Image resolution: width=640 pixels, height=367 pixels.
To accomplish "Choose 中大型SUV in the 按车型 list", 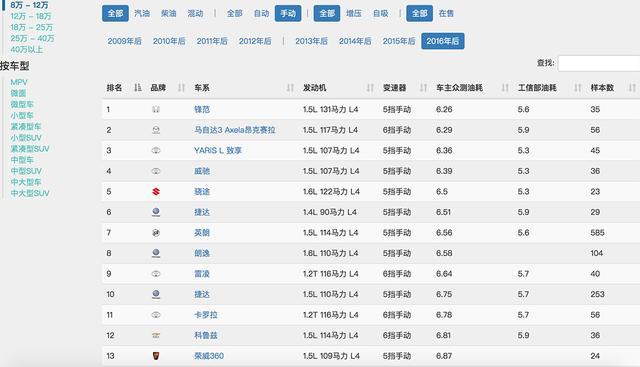I will point(30,193).
